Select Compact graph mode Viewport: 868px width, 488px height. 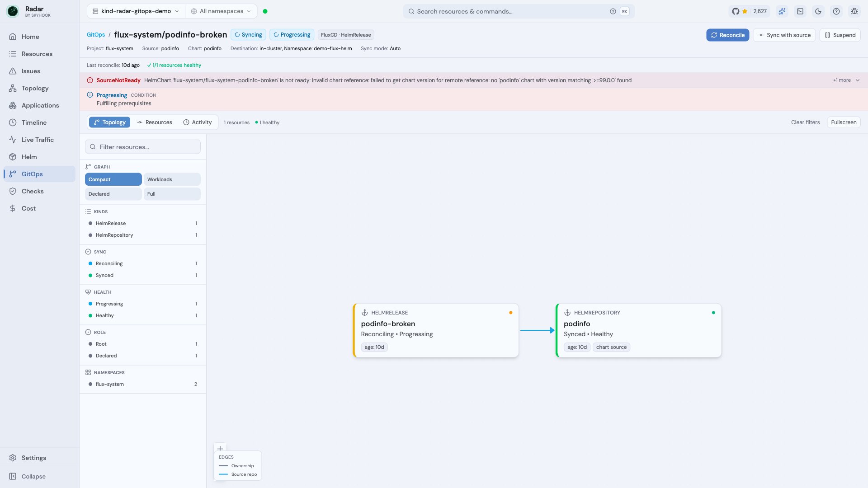113,179
